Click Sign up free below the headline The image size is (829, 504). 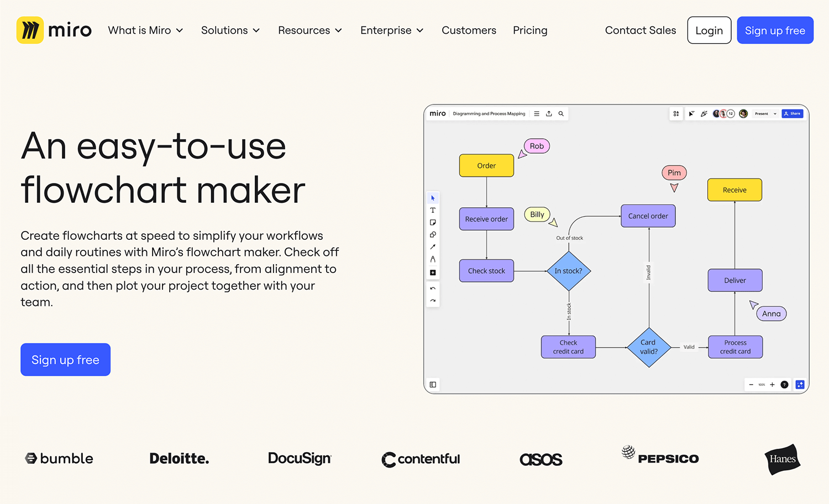[65, 360]
